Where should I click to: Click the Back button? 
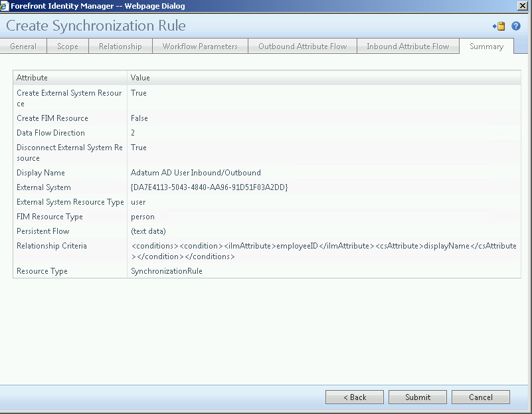[x=355, y=397]
